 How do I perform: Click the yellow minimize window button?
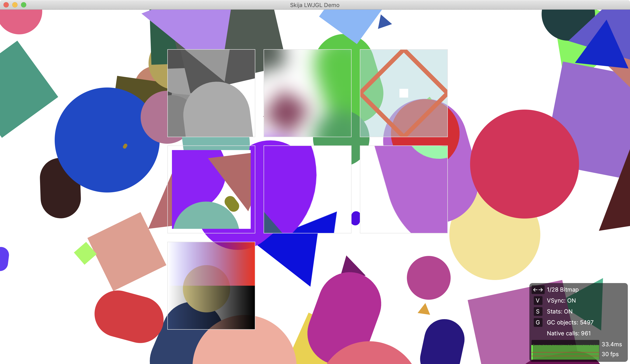click(15, 5)
